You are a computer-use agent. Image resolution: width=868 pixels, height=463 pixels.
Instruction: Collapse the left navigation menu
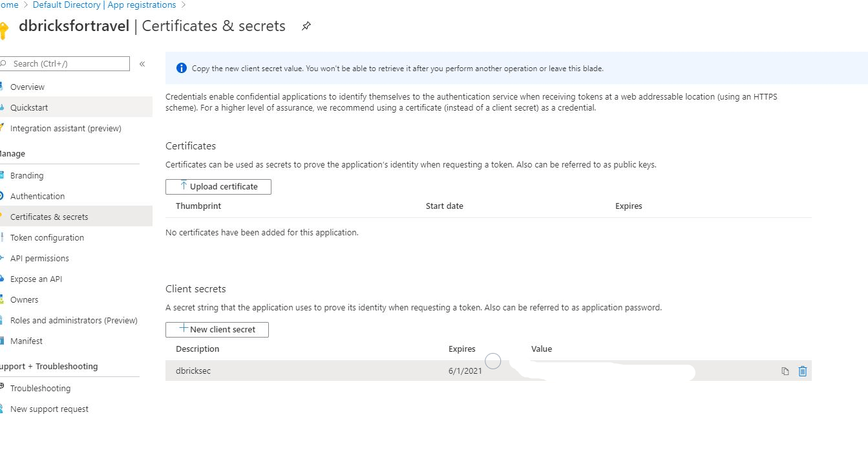point(142,63)
